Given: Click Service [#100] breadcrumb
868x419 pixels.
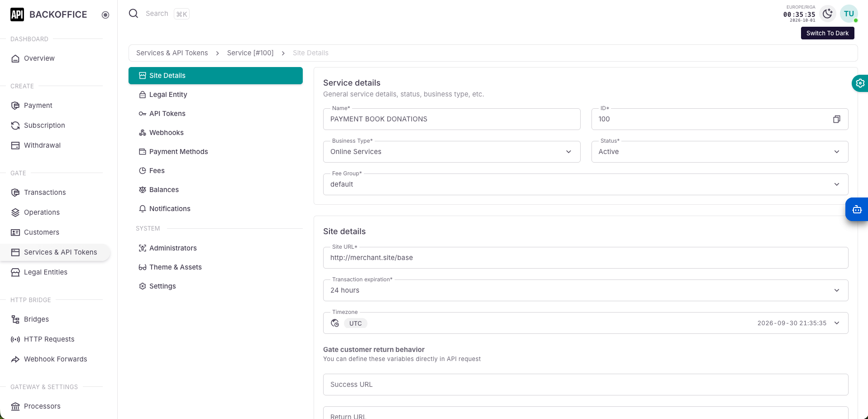Looking at the screenshot, I should pos(250,53).
